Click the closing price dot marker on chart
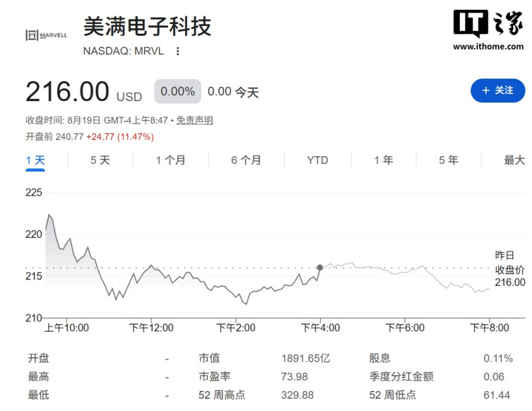Screen dimensions: 532x411 (320, 268)
